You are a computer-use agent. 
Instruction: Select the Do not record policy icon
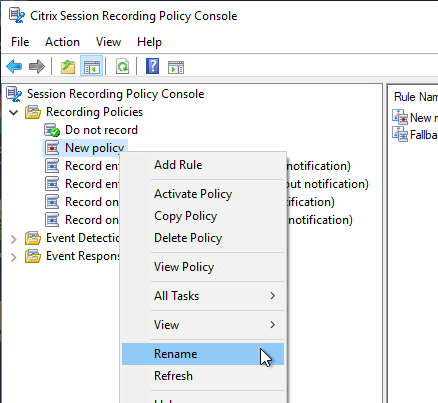(52, 130)
